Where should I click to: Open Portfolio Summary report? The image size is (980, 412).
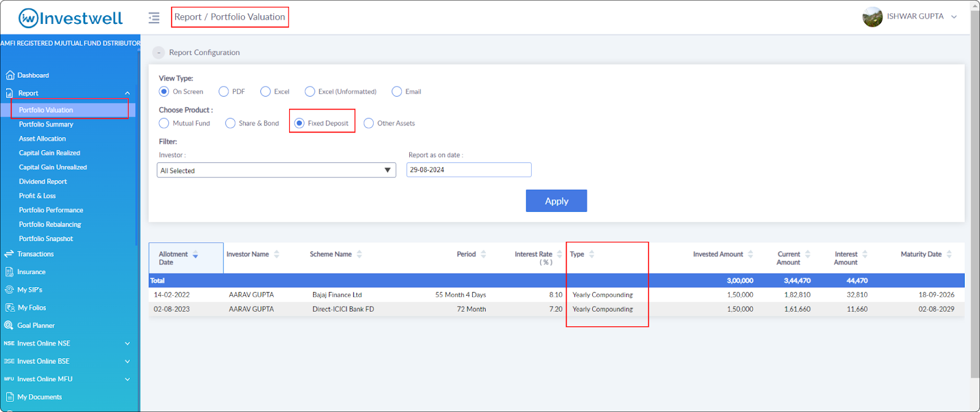[46, 124]
